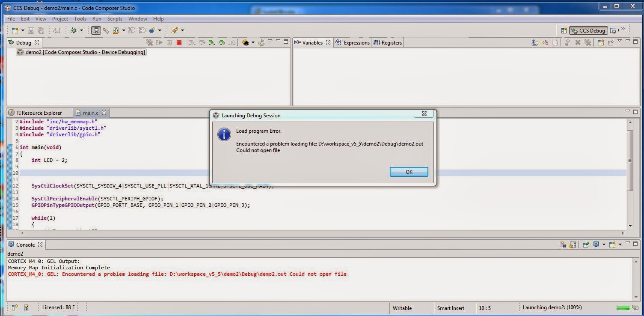Click Clear Console icon
The image size is (644, 316).
(x=563, y=244)
